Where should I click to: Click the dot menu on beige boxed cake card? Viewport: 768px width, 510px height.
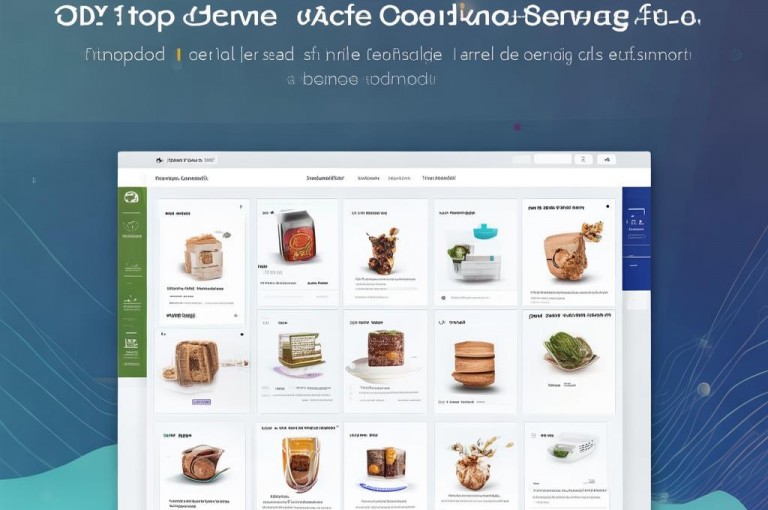[x=240, y=207]
